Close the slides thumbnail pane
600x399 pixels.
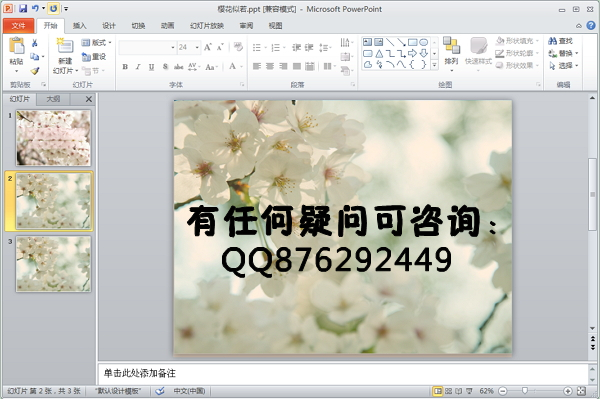(89, 99)
